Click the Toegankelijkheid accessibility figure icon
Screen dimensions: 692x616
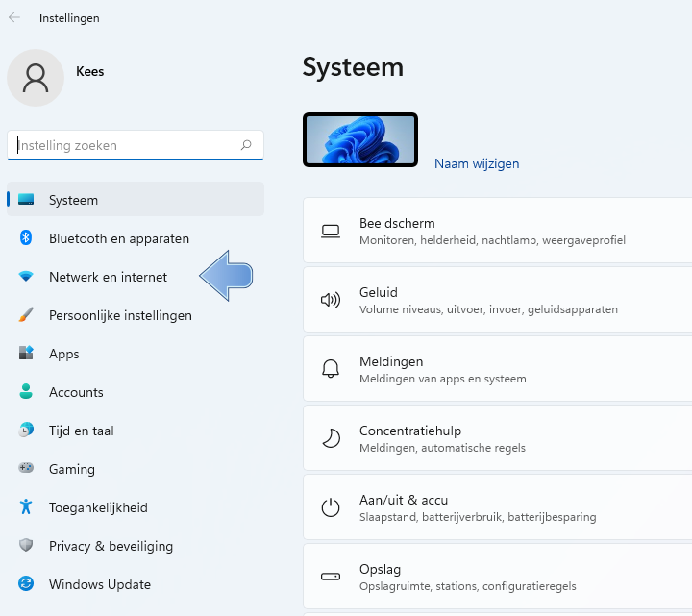(26, 506)
